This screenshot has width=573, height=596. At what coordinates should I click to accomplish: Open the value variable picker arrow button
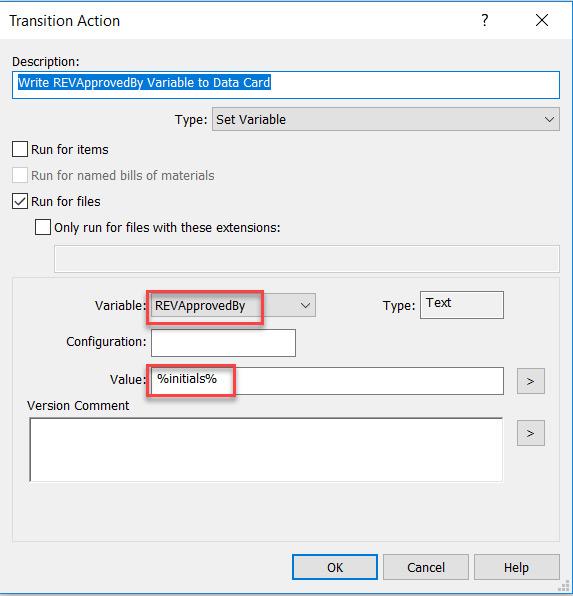530,381
